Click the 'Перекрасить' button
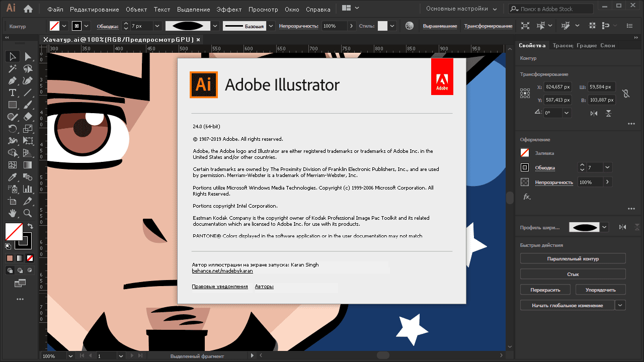The height and width of the screenshot is (362, 644). [545, 290]
